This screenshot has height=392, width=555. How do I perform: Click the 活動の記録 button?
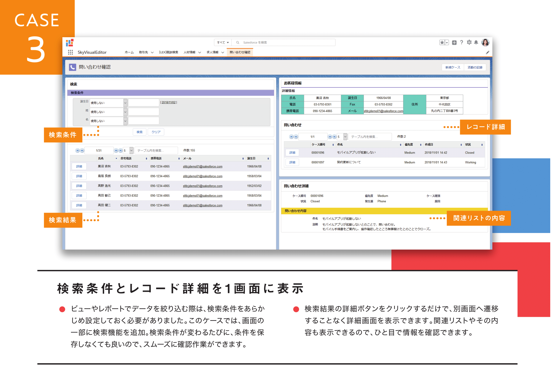click(x=475, y=67)
